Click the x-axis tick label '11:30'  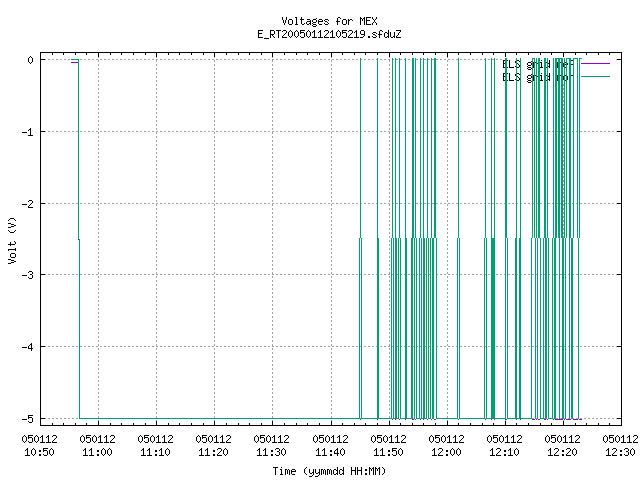(x=271, y=452)
